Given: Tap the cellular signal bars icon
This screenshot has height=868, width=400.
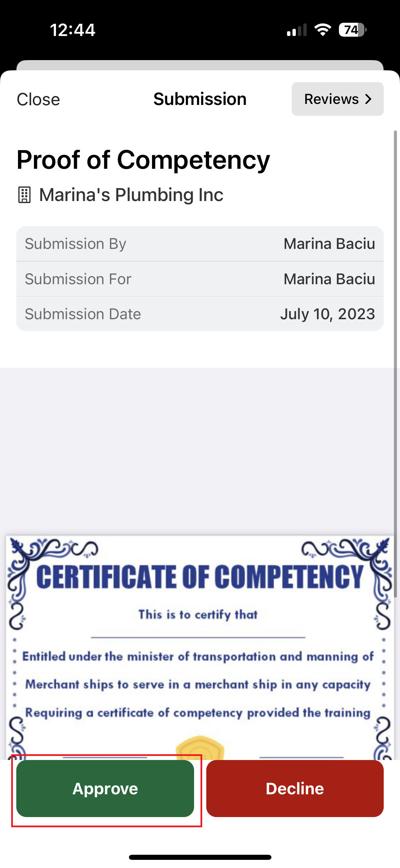Looking at the screenshot, I should (297, 30).
